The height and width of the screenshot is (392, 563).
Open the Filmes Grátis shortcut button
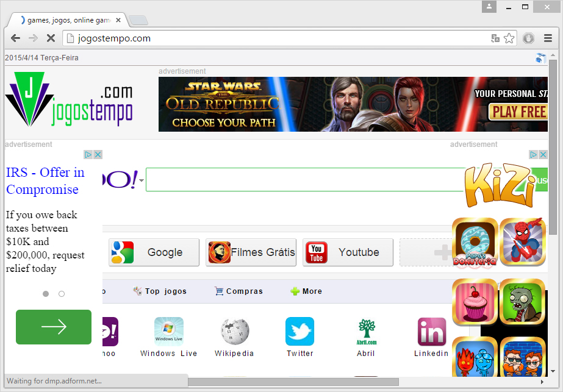(x=251, y=252)
